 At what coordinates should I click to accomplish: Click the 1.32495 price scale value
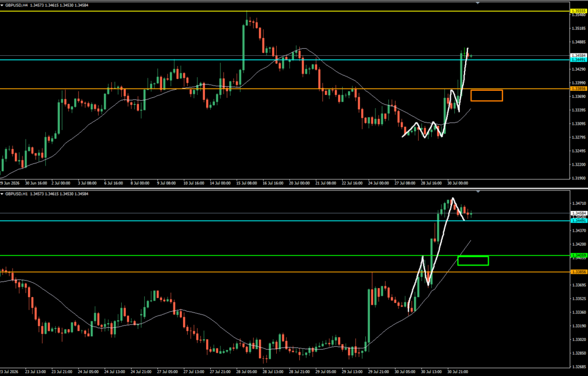click(579, 151)
